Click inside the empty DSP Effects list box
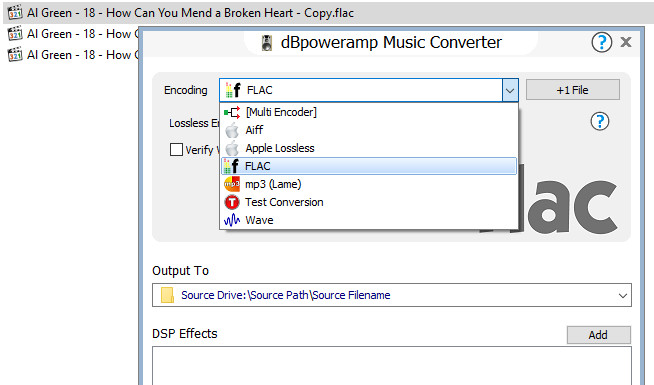 click(392, 366)
